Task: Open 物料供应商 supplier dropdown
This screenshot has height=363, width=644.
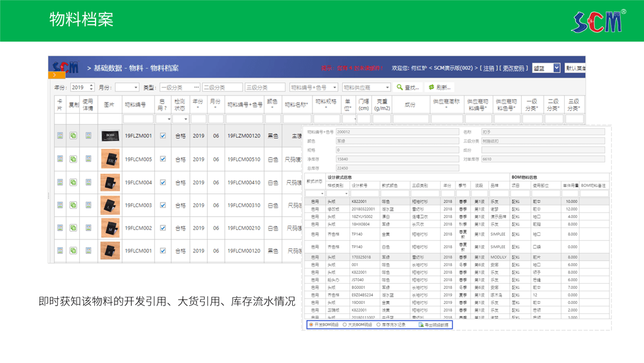Action: (366, 88)
